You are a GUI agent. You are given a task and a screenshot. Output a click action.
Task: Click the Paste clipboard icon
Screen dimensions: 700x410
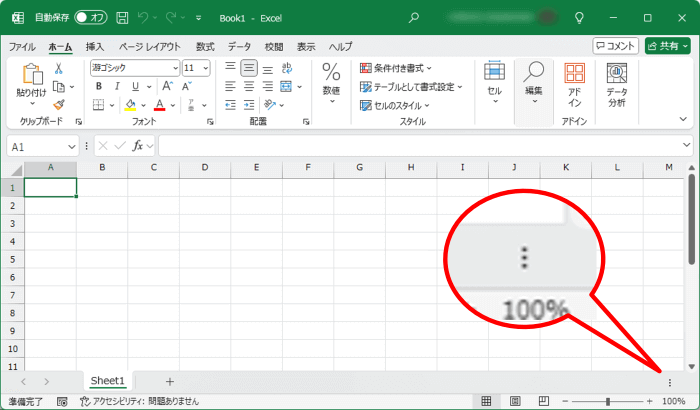click(x=33, y=74)
